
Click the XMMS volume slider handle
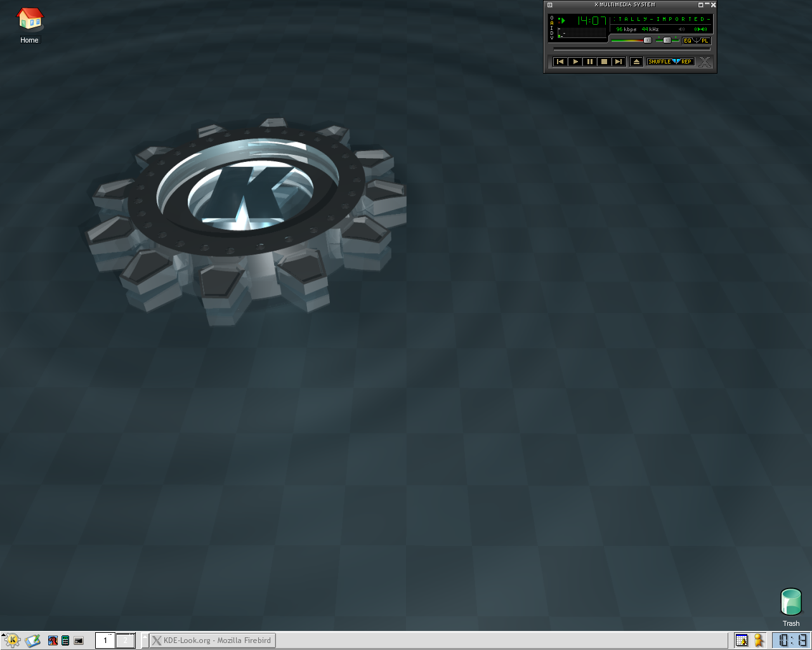click(648, 41)
